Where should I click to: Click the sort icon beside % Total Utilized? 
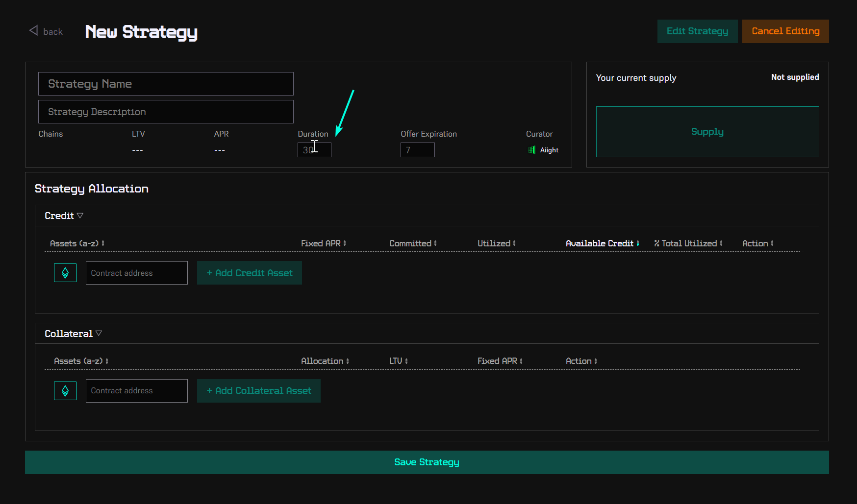(x=721, y=243)
